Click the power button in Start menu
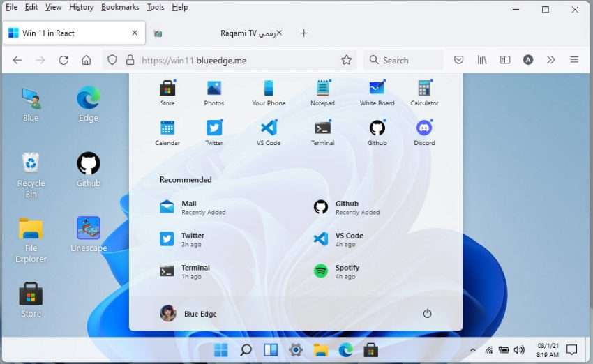The width and height of the screenshot is (593, 364). [x=427, y=313]
